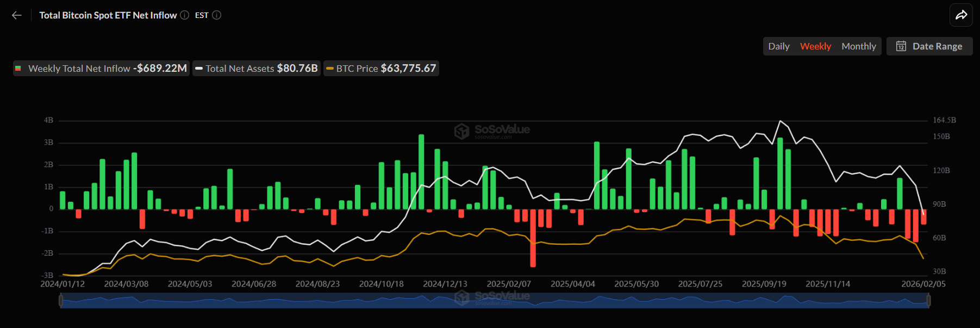980x328 pixels.
Task: Click the EST timezone label
Action: tap(202, 15)
